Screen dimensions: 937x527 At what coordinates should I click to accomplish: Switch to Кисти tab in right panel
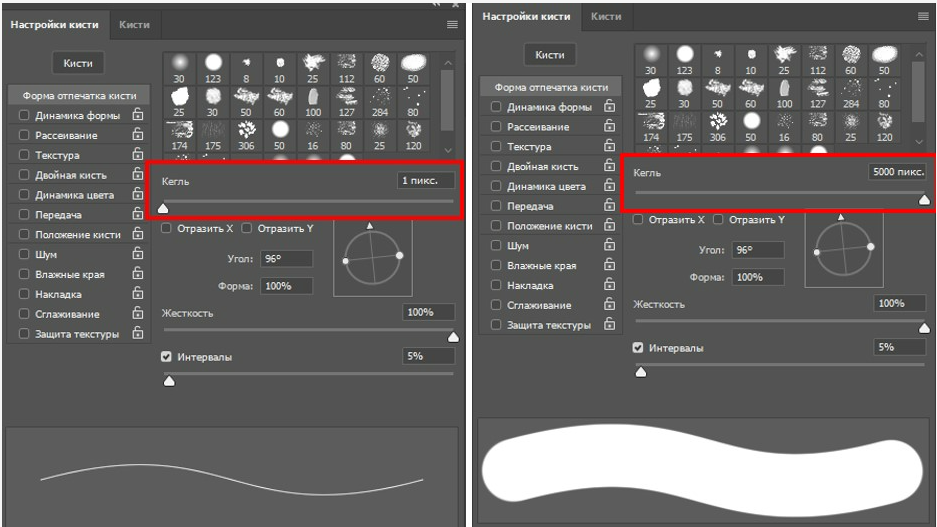click(x=606, y=16)
